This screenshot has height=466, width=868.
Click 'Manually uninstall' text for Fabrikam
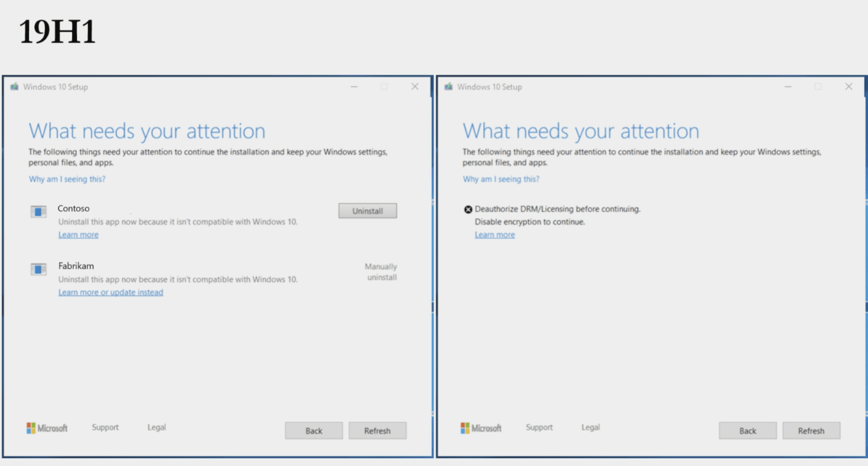coord(381,272)
